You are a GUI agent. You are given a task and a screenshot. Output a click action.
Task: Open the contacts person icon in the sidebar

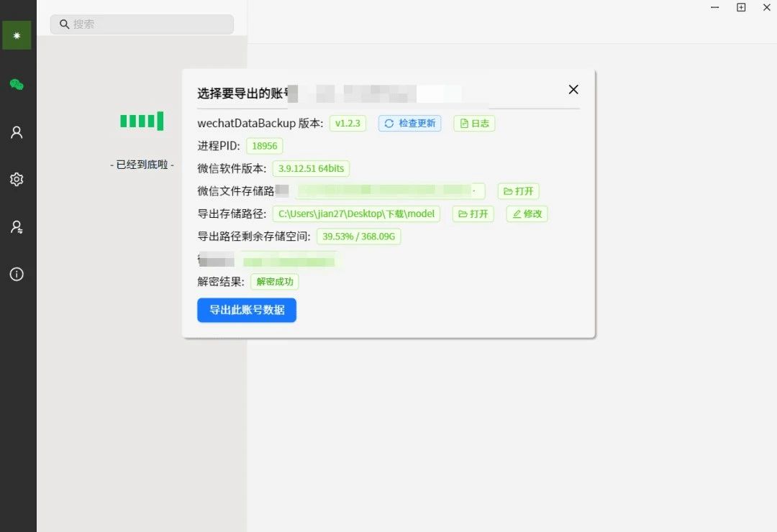17,132
